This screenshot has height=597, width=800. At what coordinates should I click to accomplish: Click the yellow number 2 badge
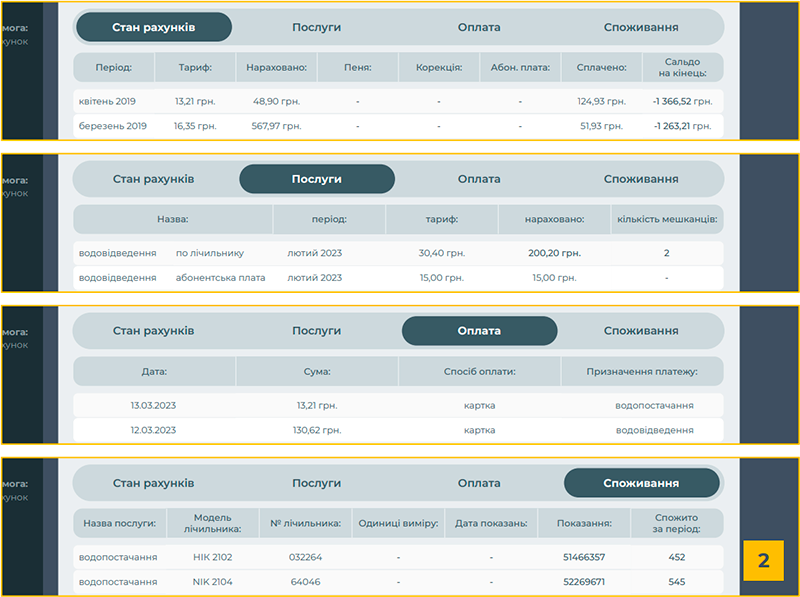coord(763,560)
